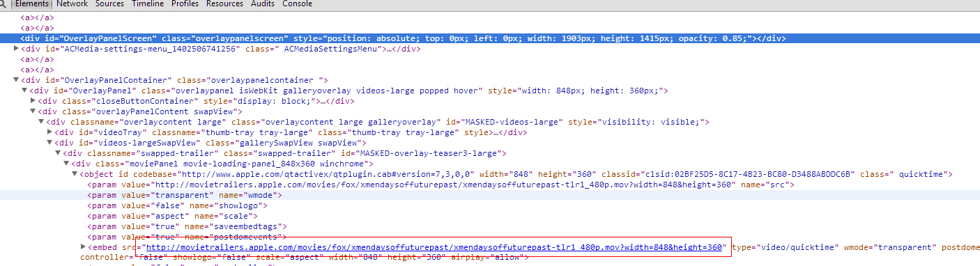Expand the embed element node
Viewport: 980px width, 266px height.
(84, 247)
